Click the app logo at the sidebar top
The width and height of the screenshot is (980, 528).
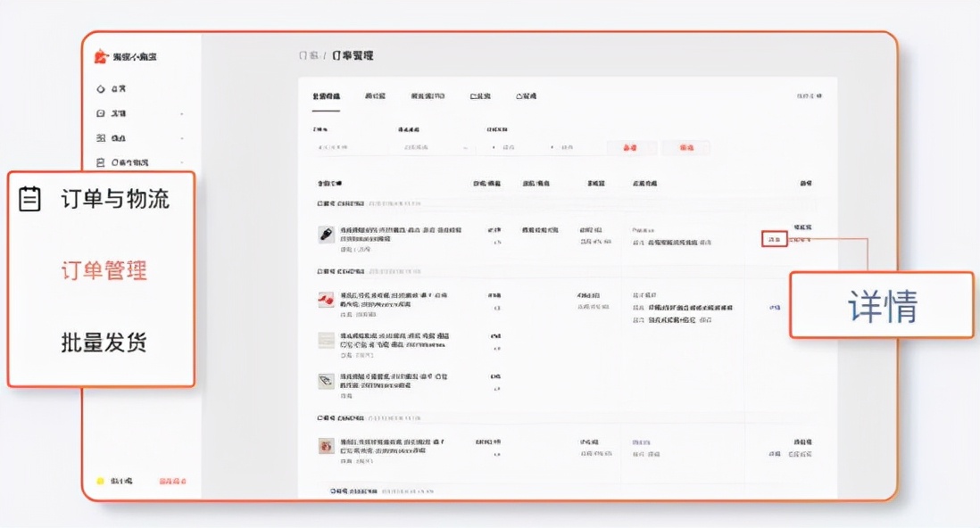tap(99, 54)
